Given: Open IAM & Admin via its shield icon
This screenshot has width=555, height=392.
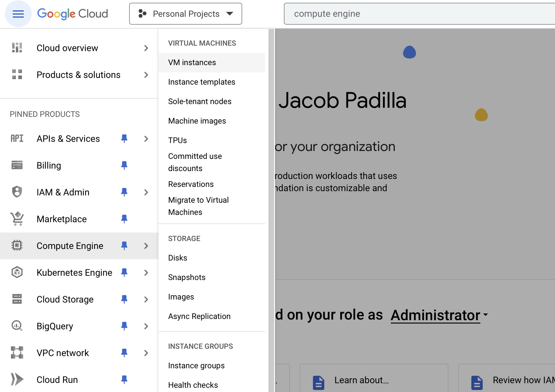Looking at the screenshot, I should click(x=17, y=192).
